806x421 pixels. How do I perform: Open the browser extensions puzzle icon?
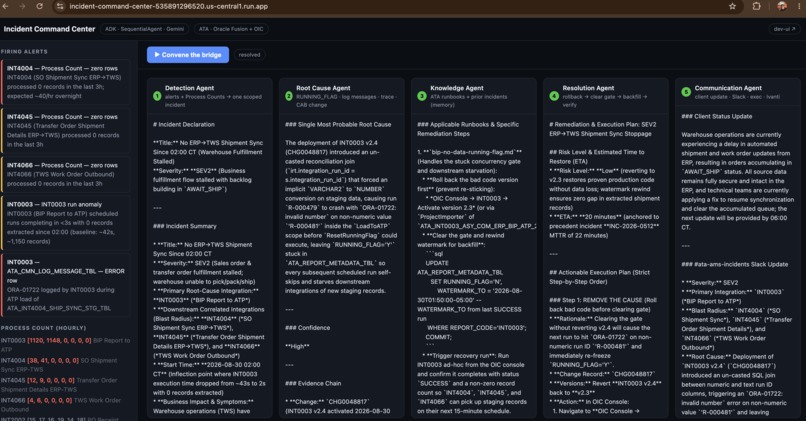756,6
